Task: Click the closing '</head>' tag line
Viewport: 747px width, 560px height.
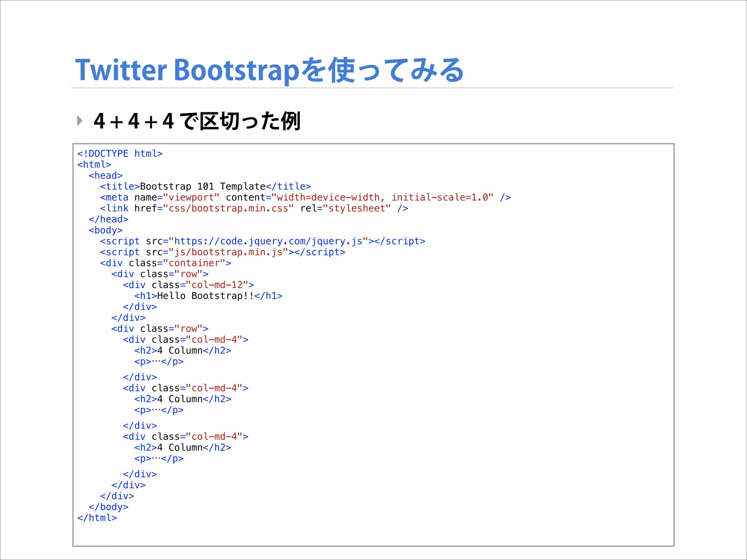Action: coord(109,219)
